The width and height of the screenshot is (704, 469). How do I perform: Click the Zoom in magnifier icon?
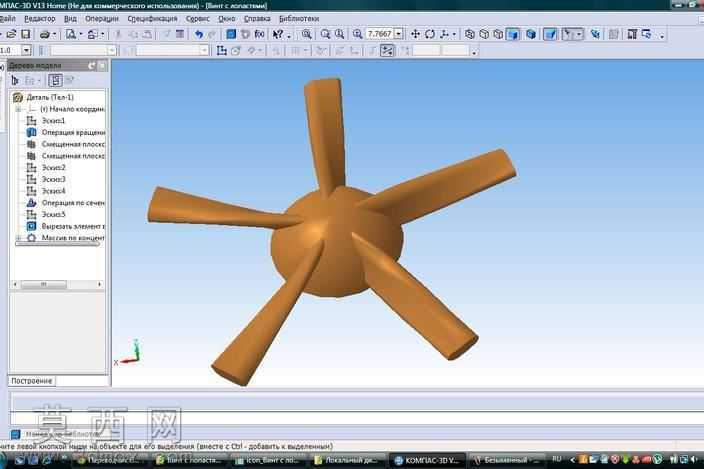click(326, 34)
